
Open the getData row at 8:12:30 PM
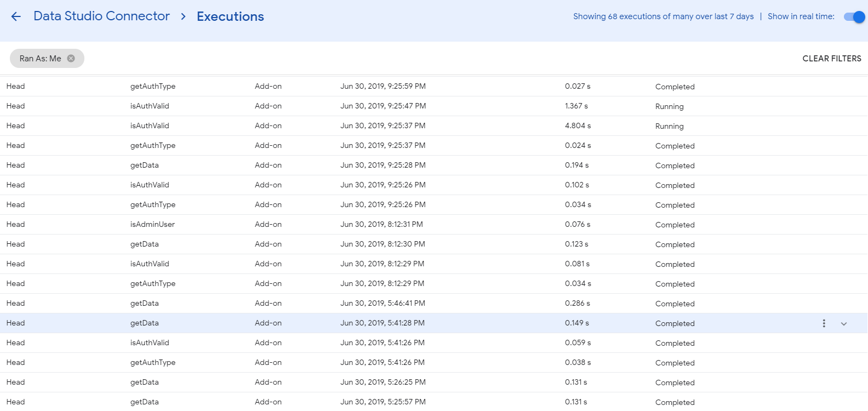[x=145, y=244]
